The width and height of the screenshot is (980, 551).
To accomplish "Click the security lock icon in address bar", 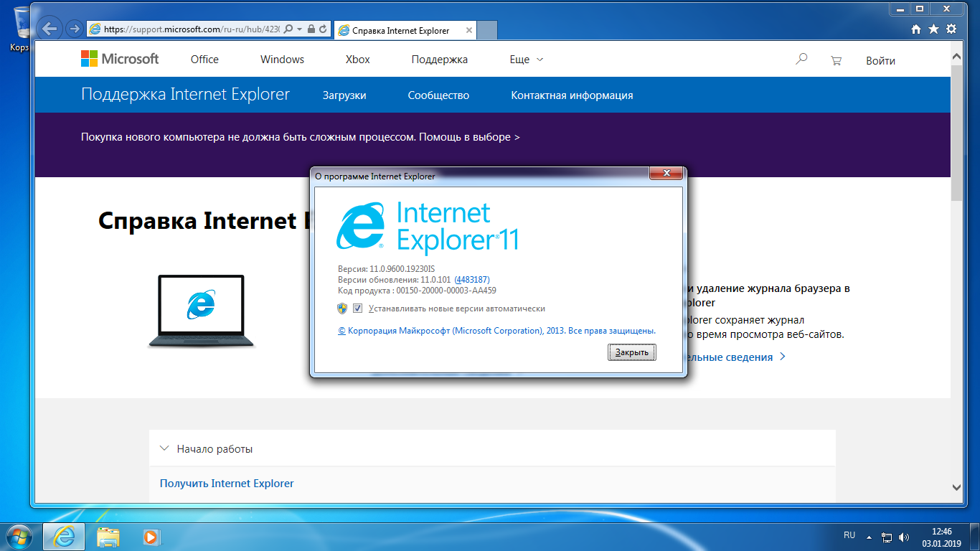I will [311, 29].
